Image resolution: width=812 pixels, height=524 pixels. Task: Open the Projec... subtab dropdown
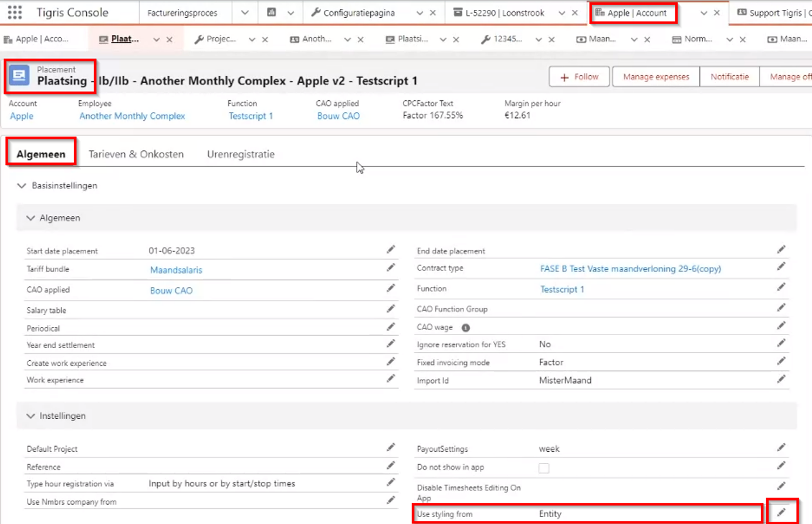click(x=252, y=39)
